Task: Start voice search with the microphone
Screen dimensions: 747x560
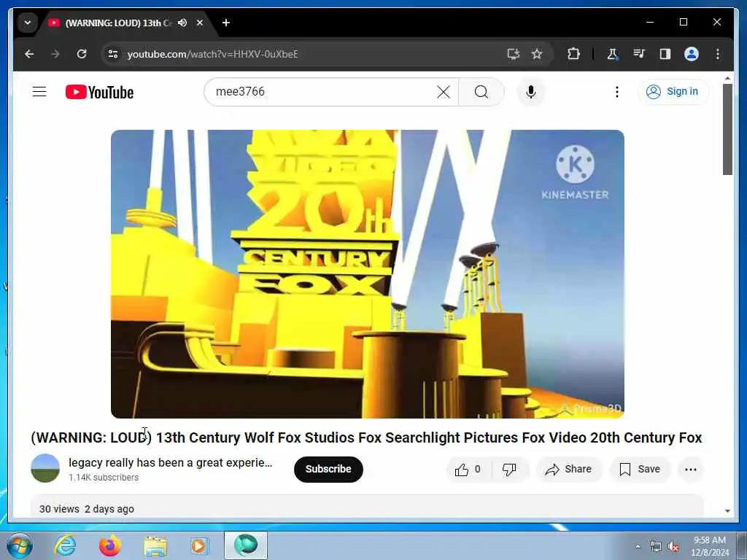Action: click(531, 92)
